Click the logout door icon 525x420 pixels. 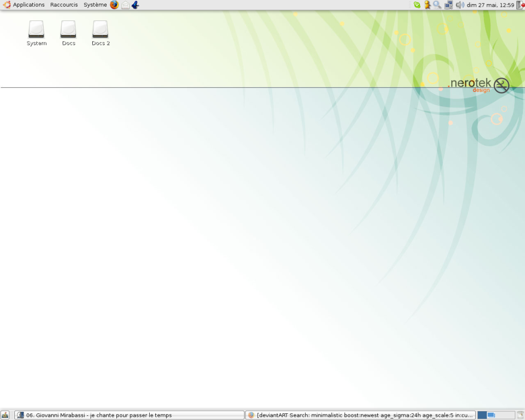(521, 5)
